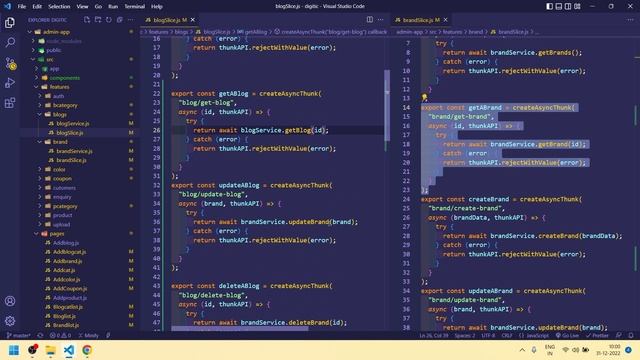Open the notifications bell in status bar
640x360 pixels.
631,336
